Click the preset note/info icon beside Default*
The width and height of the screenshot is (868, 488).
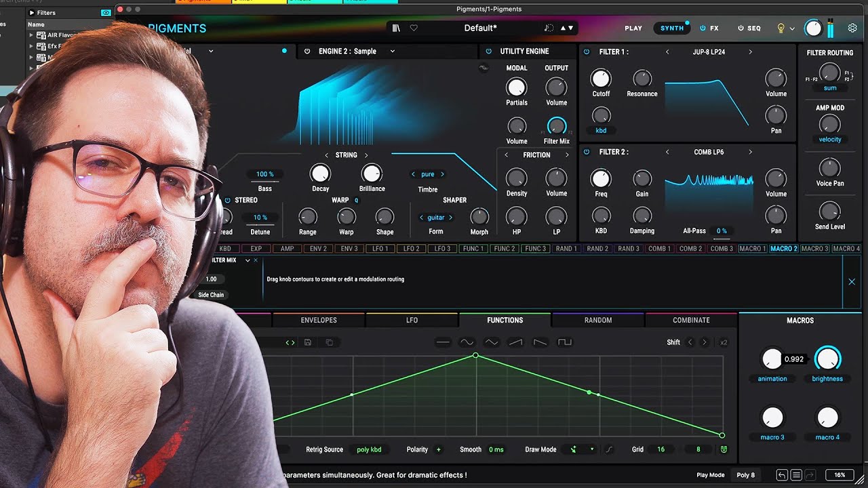point(549,28)
